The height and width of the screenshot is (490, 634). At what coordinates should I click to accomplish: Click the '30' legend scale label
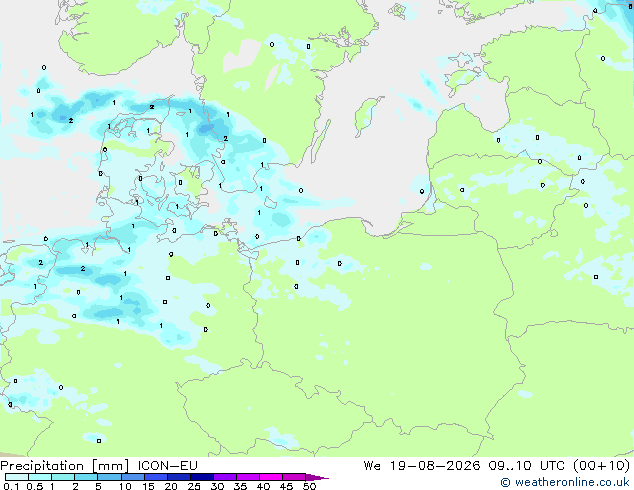(x=218, y=486)
